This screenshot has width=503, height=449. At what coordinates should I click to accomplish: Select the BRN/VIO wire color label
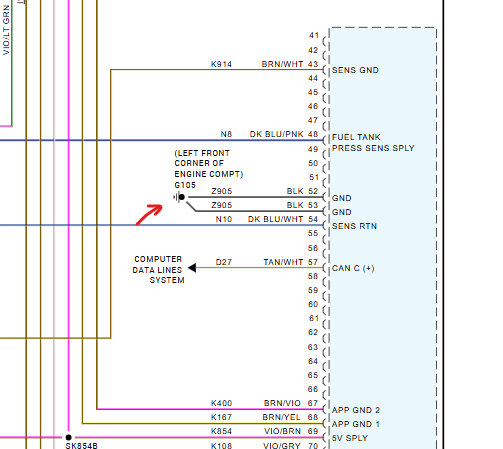tap(282, 403)
